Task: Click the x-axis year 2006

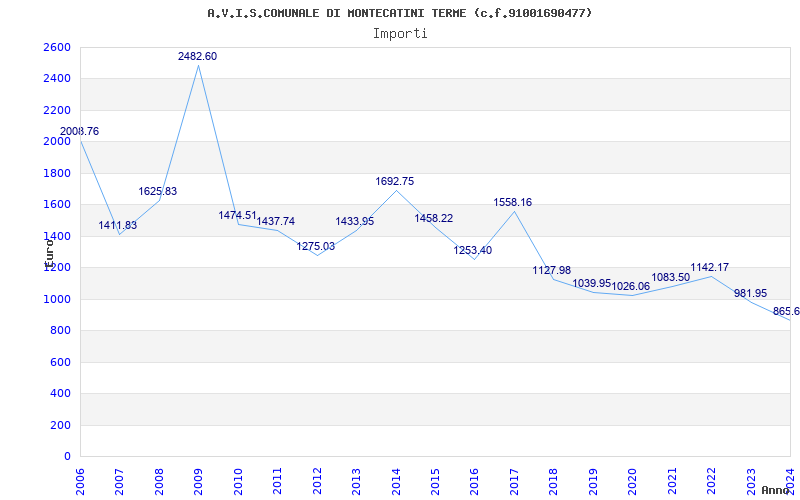Action: (x=80, y=482)
